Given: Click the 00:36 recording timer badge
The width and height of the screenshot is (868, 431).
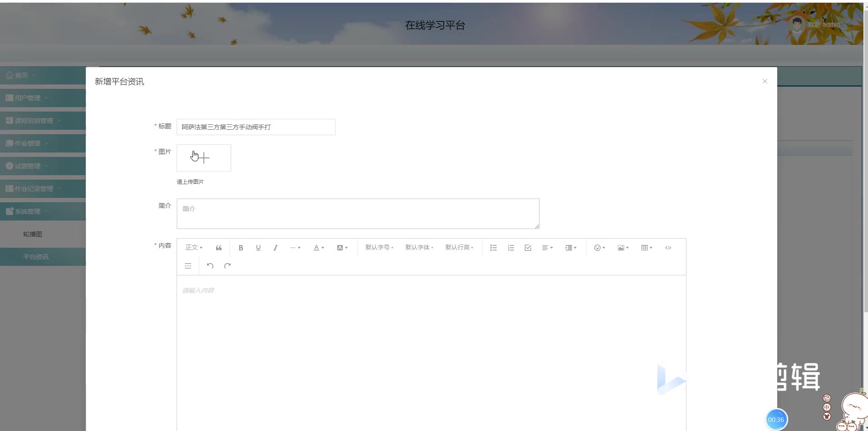Looking at the screenshot, I should click(776, 420).
